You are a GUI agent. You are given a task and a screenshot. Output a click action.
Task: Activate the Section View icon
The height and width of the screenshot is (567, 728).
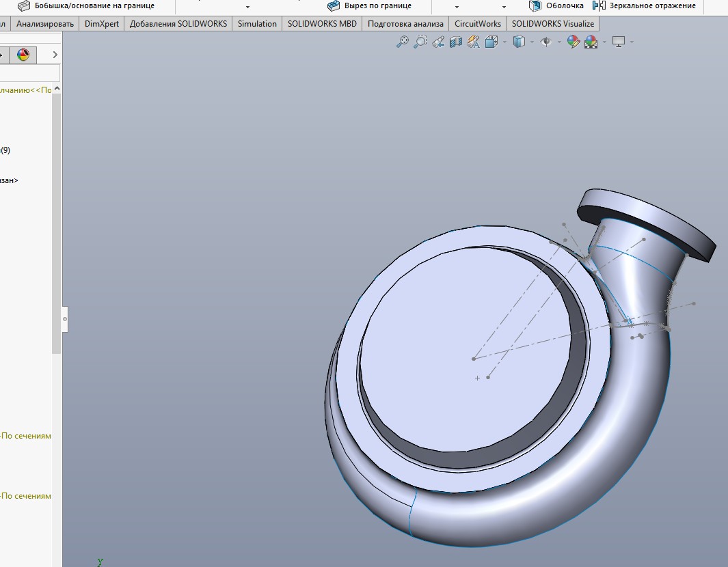click(456, 42)
